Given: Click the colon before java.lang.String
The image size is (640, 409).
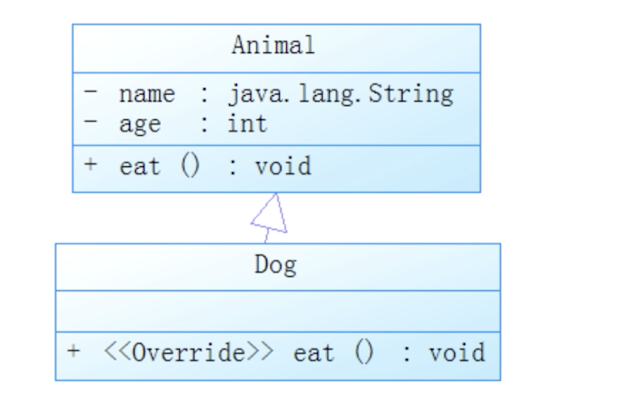Looking at the screenshot, I should (204, 94).
